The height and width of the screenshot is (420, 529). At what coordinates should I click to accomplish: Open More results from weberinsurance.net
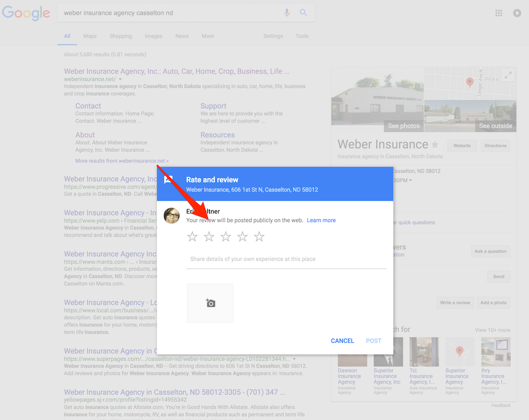122,161
